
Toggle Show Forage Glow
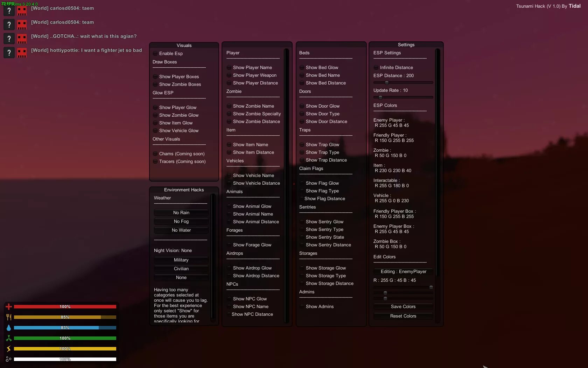pyautogui.click(x=229, y=245)
